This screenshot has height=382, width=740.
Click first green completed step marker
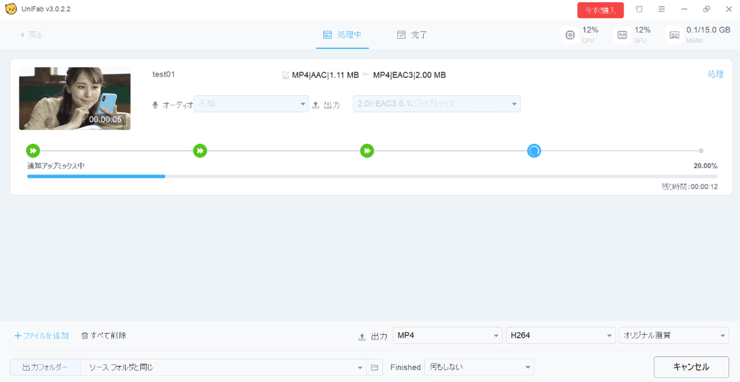(33, 151)
